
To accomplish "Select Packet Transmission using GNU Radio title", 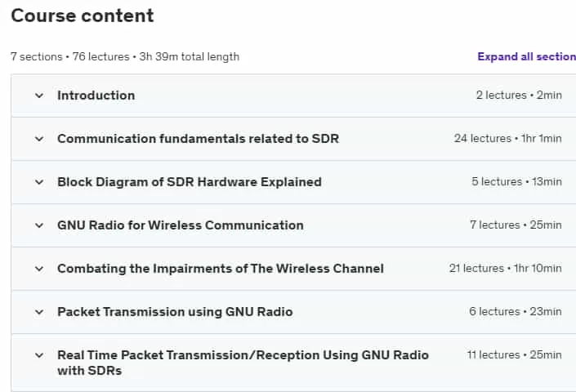I will (175, 312).
